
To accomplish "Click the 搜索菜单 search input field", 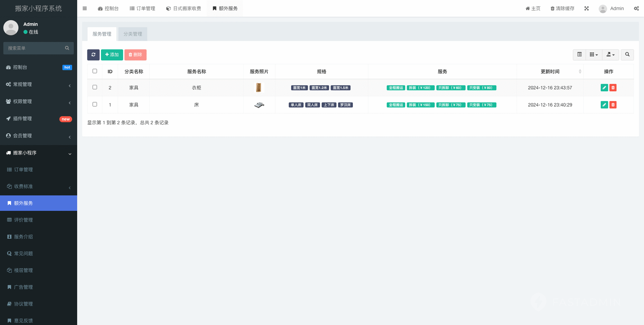I will point(35,48).
